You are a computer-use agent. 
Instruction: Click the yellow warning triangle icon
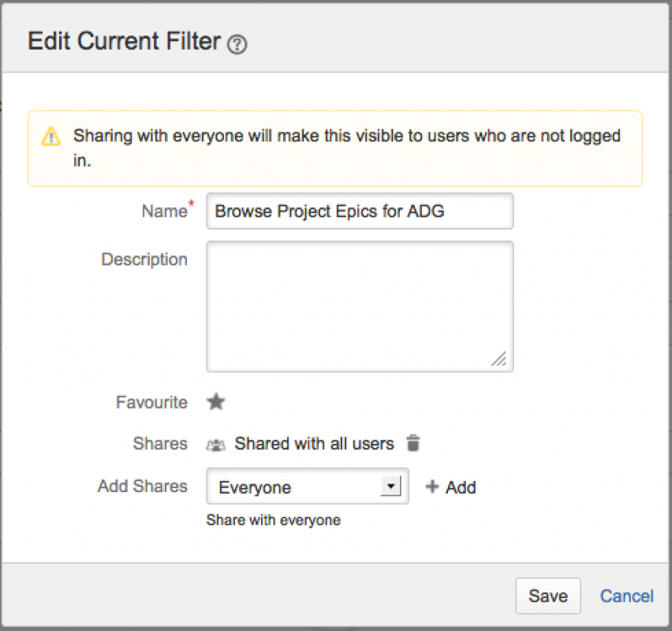coord(50,136)
